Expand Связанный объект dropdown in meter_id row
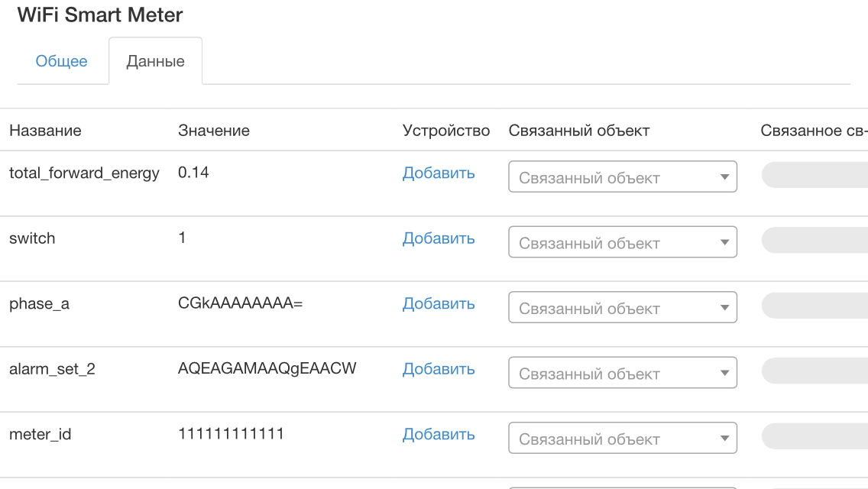This screenshot has width=868, height=489. (x=622, y=438)
